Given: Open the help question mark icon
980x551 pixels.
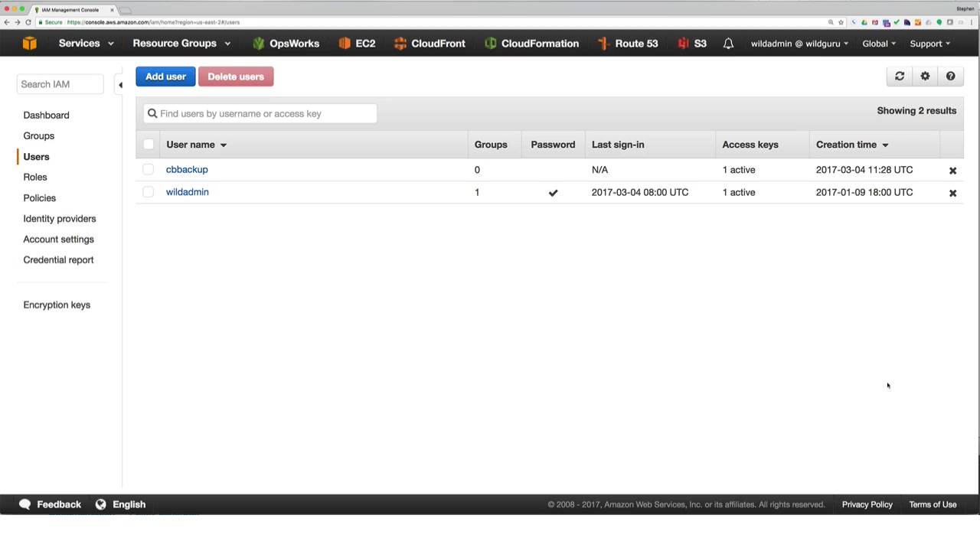Looking at the screenshot, I should 950,77.
